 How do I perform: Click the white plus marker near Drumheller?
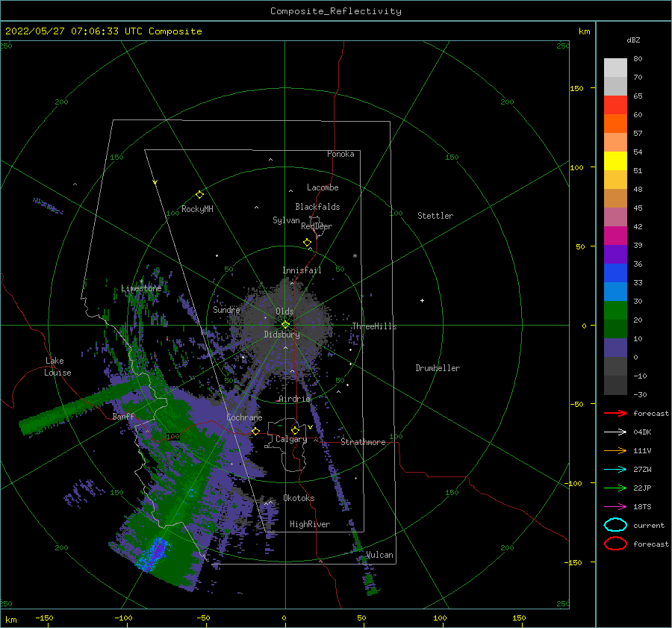(x=422, y=300)
